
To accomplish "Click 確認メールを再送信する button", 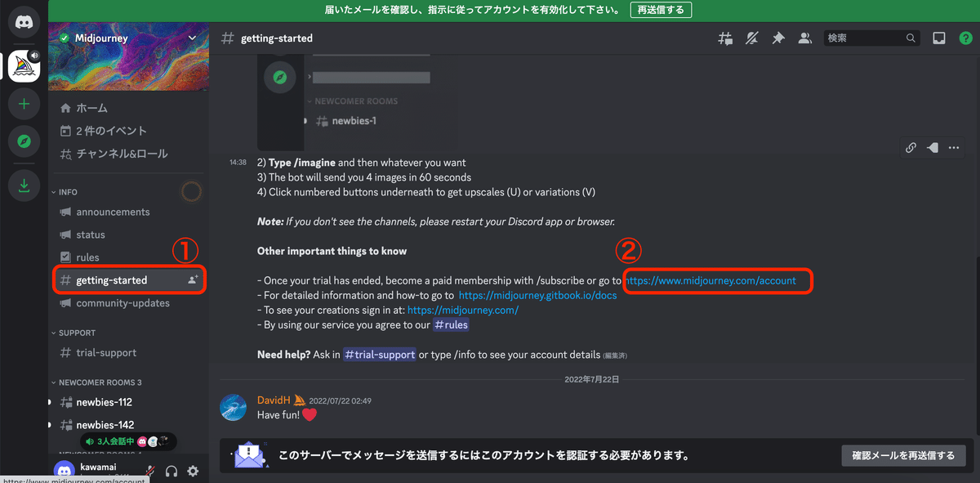I will 903,455.
